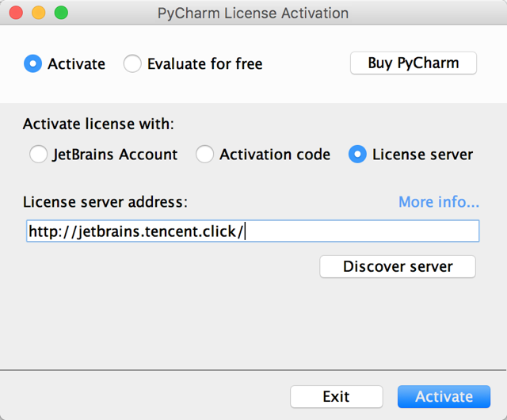Select the License server radio button
This screenshot has height=420, width=507.
[x=357, y=155]
